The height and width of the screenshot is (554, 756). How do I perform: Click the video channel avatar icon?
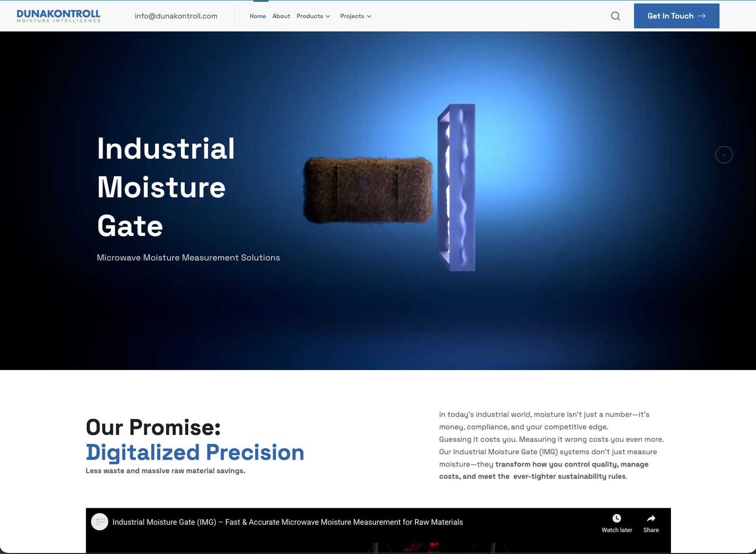click(x=100, y=522)
